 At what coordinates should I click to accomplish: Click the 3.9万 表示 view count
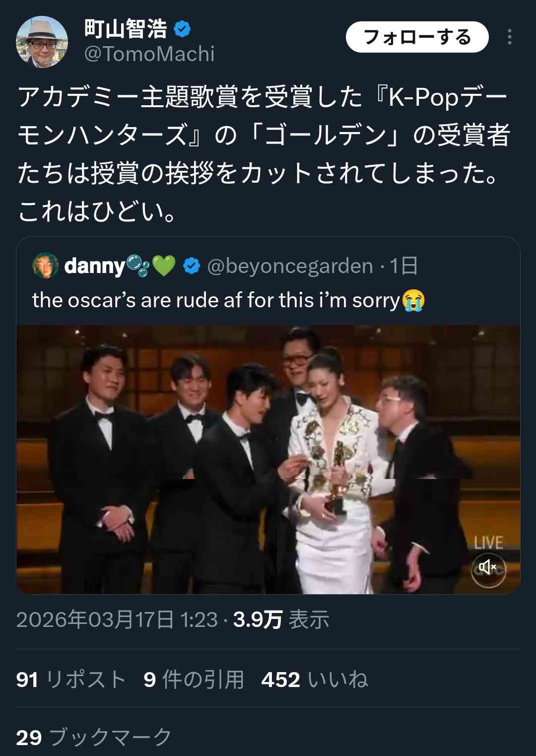(x=281, y=620)
